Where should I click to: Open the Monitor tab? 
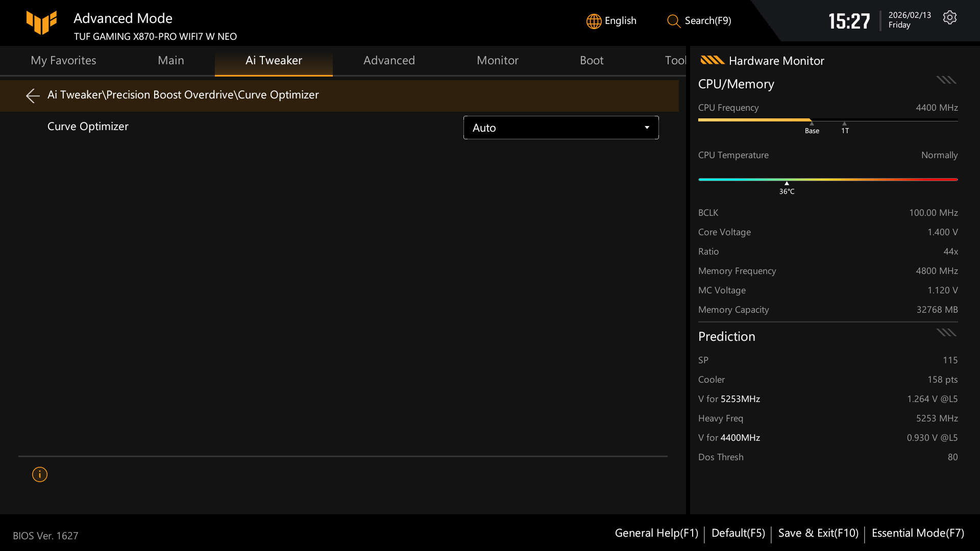pos(497,60)
